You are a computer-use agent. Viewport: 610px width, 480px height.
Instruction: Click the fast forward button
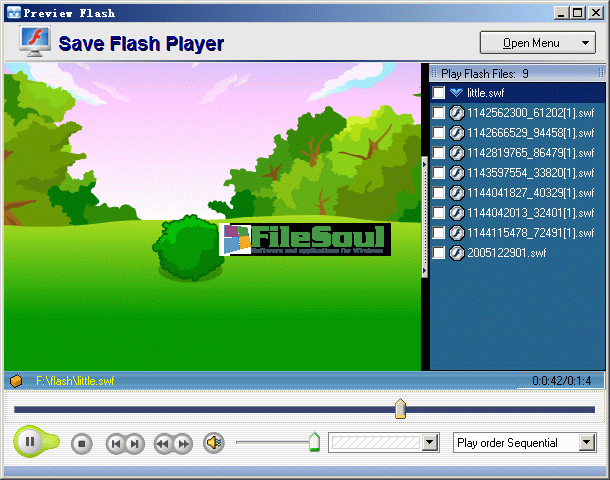click(x=183, y=443)
